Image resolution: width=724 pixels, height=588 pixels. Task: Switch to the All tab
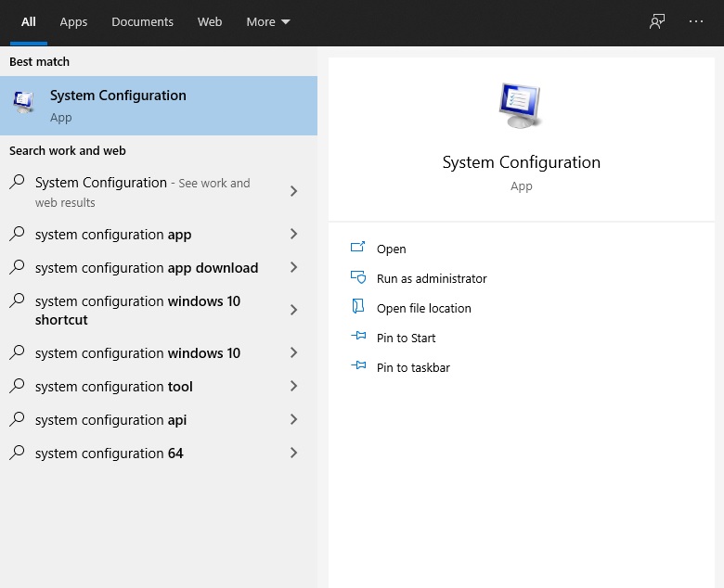[x=28, y=21]
